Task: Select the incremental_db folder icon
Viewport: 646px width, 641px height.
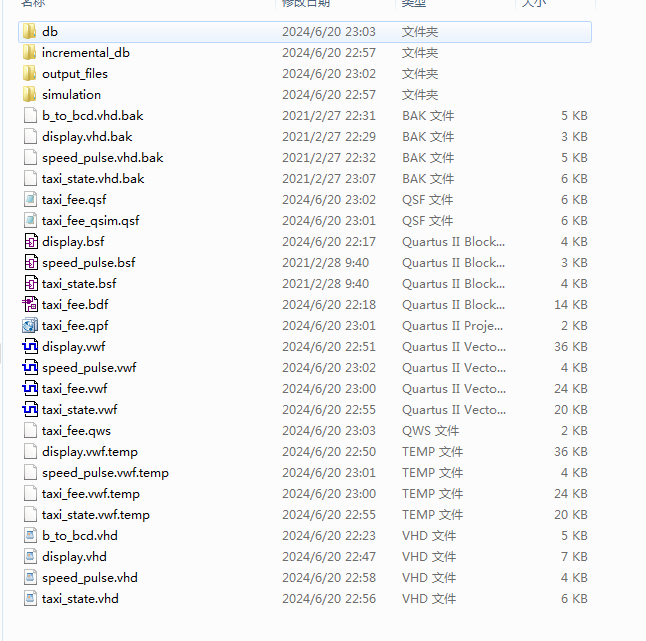Action: [30, 53]
